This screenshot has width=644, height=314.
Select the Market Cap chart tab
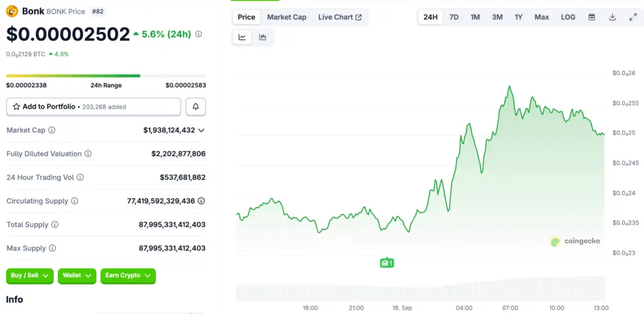tap(287, 17)
